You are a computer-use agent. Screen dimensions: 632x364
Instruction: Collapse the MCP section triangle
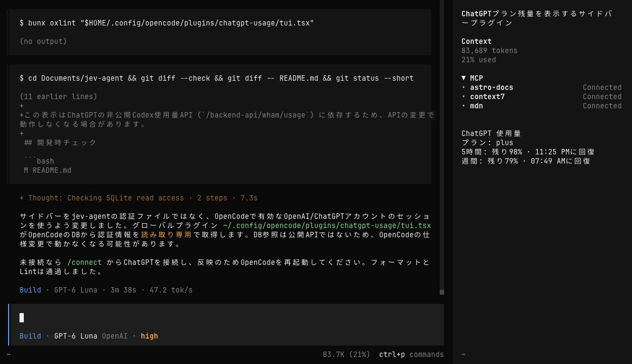point(464,78)
